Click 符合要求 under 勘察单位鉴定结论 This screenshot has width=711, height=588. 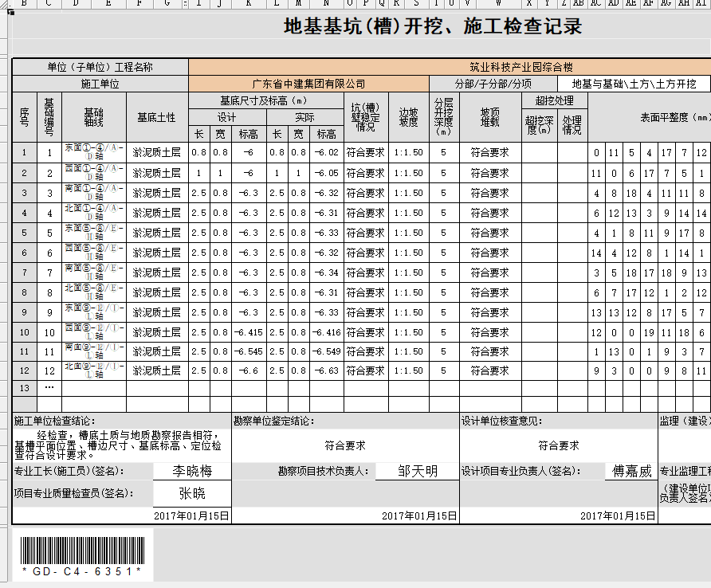pyautogui.click(x=345, y=445)
